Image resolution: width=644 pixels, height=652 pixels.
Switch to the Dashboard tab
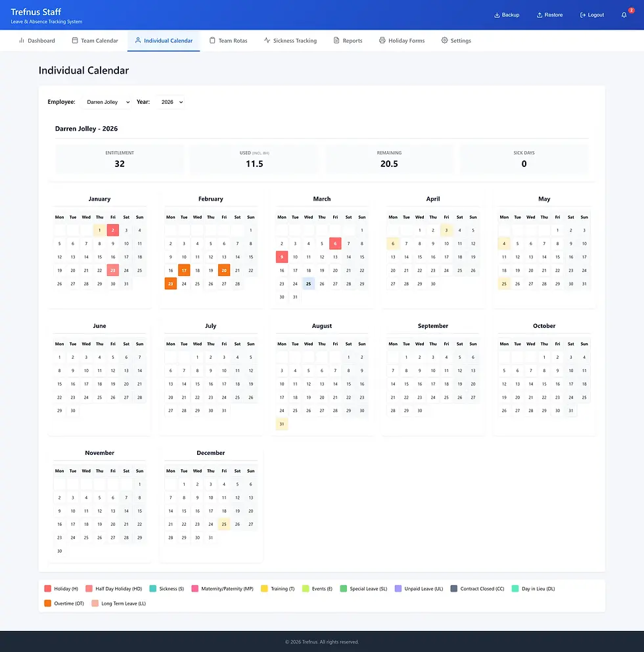click(37, 40)
